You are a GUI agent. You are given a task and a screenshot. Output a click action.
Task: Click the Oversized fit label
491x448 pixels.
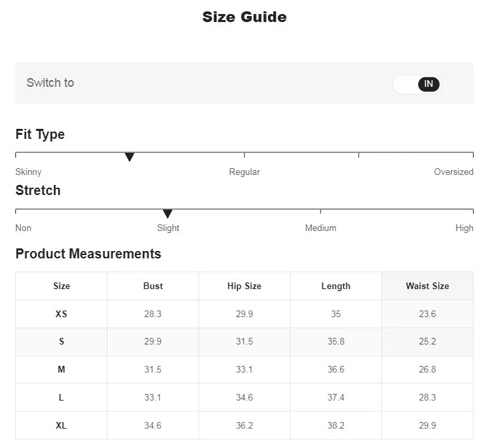click(x=454, y=172)
